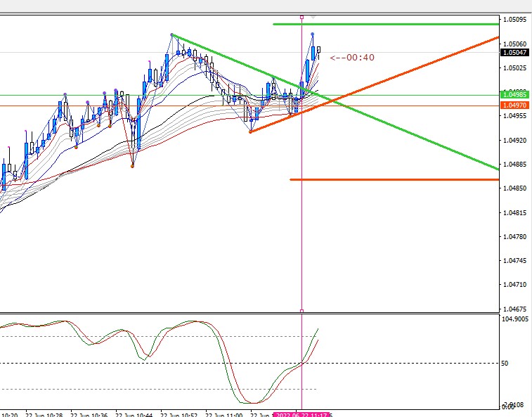The width and height of the screenshot is (532, 417).
Task: Click the current price label 1.05047
Action: click(x=514, y=52)
